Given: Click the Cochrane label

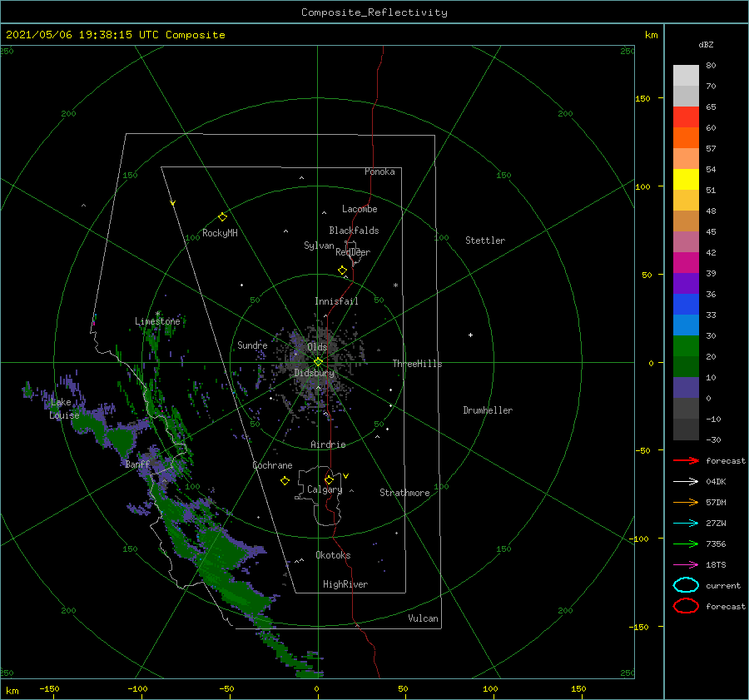Looking at the screenshot, I should (272, 465).
